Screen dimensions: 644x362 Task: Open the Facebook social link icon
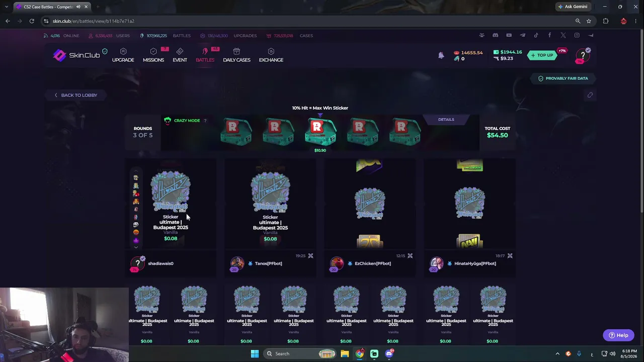pos(549,35)
